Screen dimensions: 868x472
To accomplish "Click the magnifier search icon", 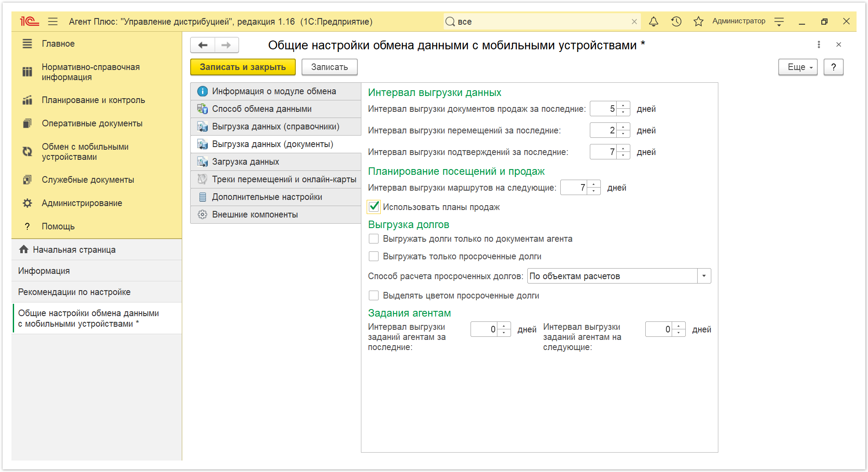I will point(450,22).
